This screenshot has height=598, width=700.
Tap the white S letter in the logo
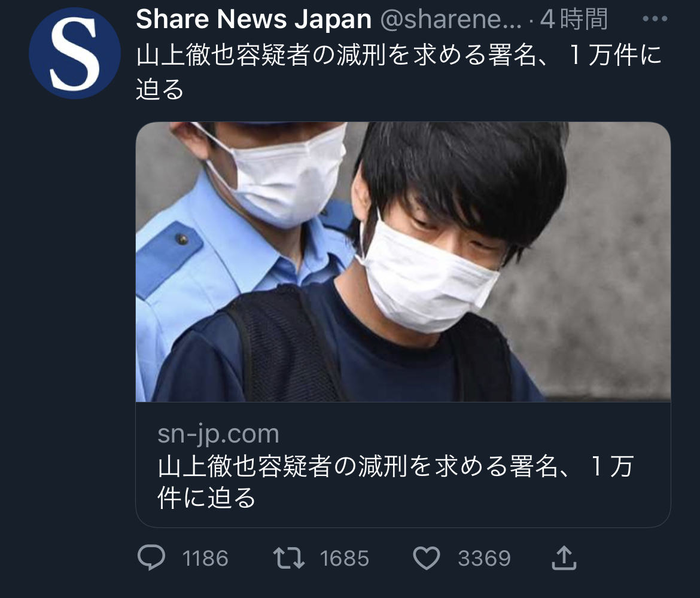coord(75,54)
